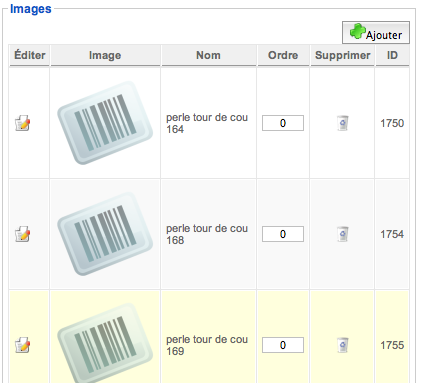424x383 pixels.
Task: Focus the Ordre field for ID 1755
Action: pos(283,345)
